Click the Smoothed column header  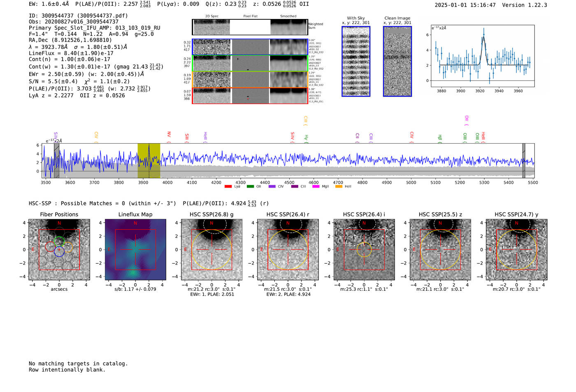tap(288, 16)
